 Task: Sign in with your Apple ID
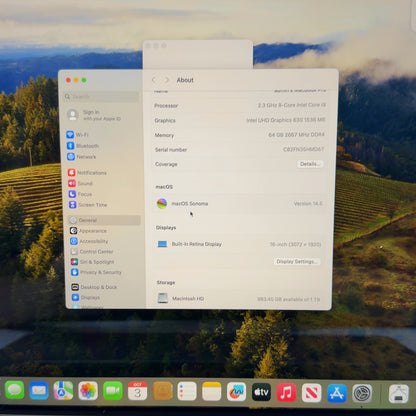click(94, 115)
